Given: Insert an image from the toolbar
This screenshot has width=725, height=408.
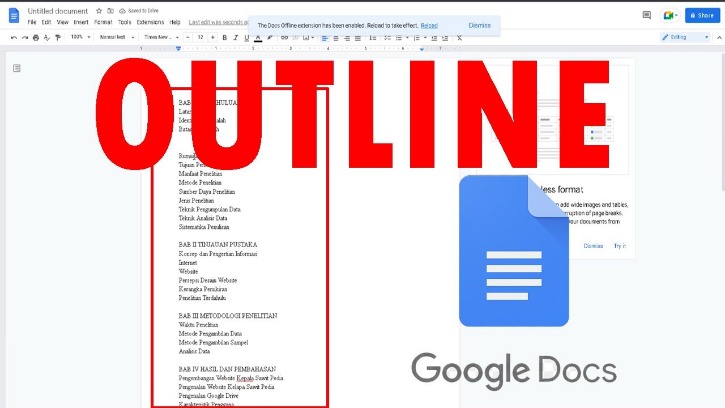Looking at the screenshot, I should pyautogui.click(x=306, y=37).
